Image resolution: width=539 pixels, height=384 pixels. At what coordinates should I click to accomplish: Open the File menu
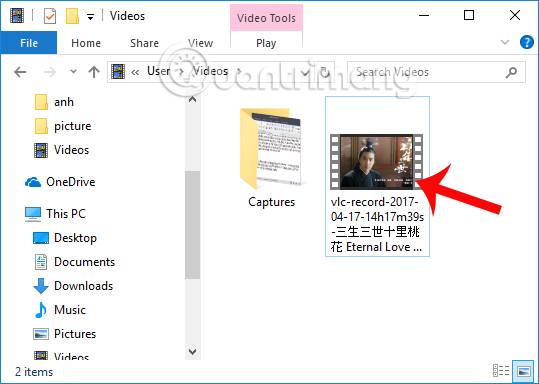(29, 43)
